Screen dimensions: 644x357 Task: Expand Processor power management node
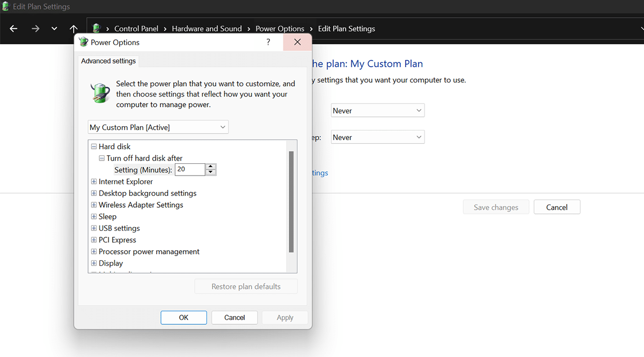[94, 252]
